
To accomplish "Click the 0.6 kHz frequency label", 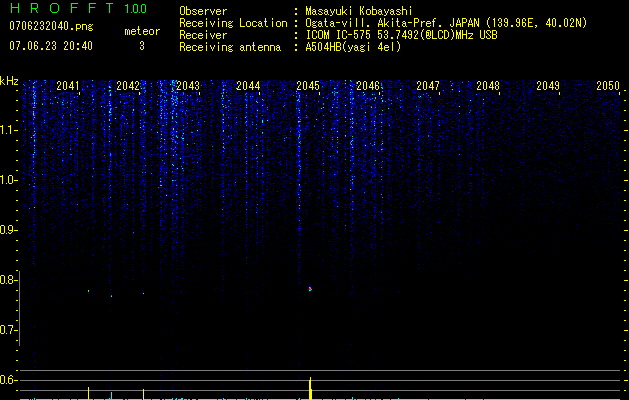I will coord(7,380).
